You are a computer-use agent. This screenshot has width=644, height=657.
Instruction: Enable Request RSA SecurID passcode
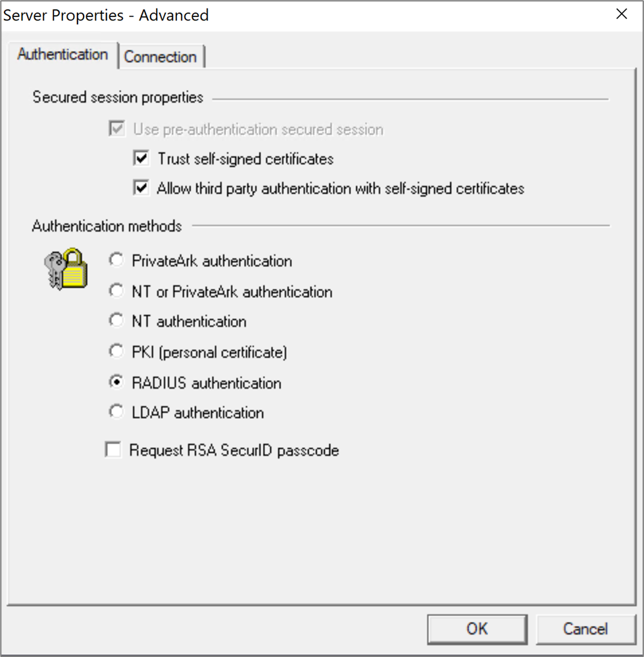[113, 450]
